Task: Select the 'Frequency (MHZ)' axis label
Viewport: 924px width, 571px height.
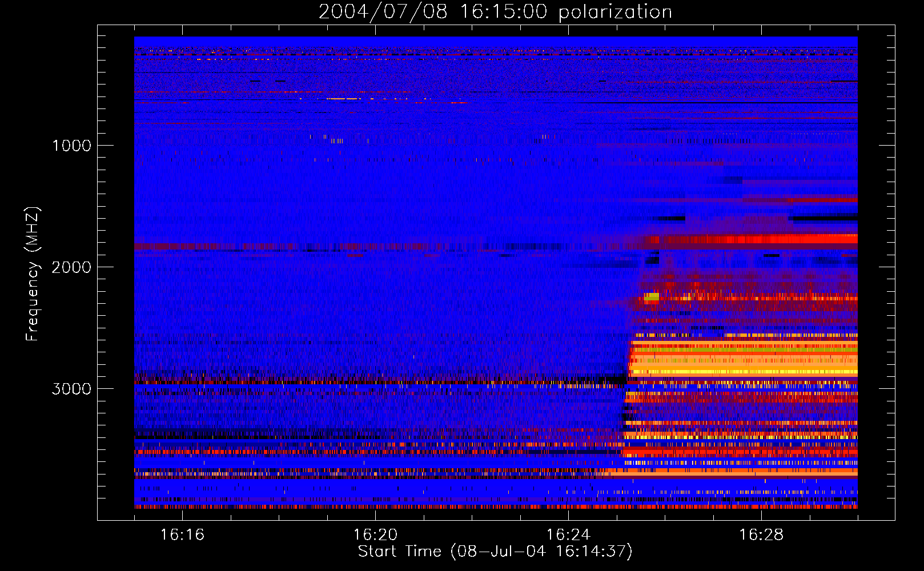Action: click(x=33, y=274)
